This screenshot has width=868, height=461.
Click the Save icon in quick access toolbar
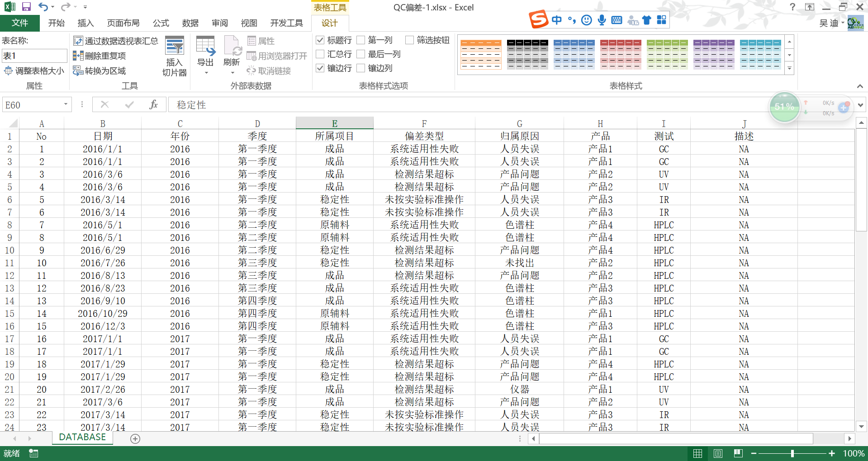(x=26, y=7)
